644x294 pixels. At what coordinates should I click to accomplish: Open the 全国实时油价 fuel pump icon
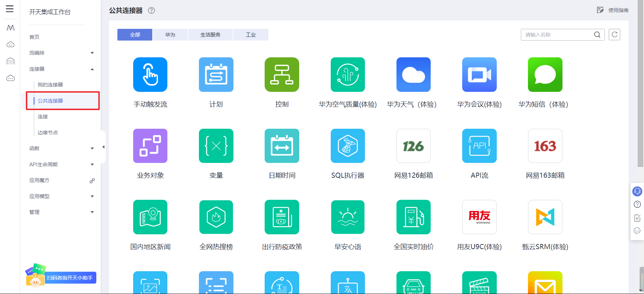click(x=414, y=217)
